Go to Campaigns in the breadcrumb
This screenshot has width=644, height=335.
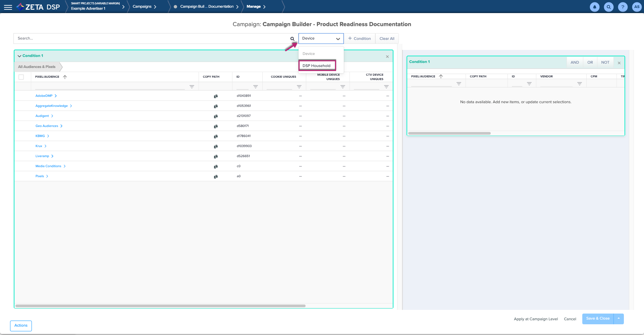point(142,7)
